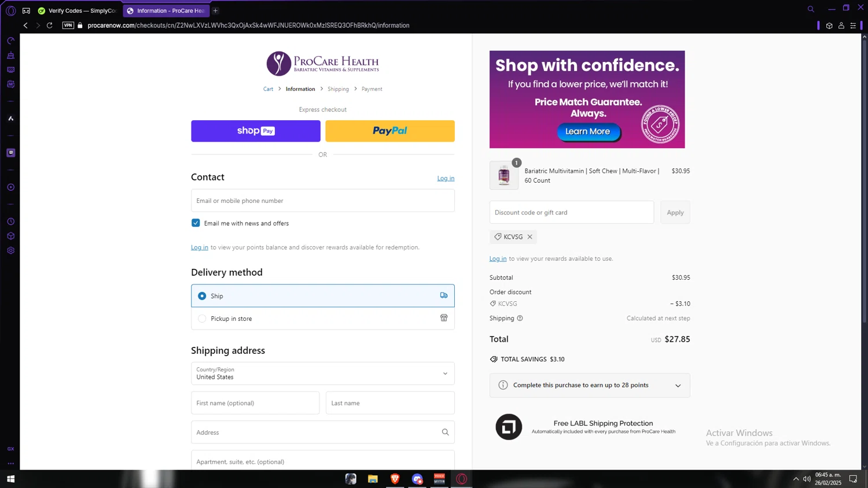
Task: Switch to Verify Codes — SimplyCodes tab
Action: [78, 10]
